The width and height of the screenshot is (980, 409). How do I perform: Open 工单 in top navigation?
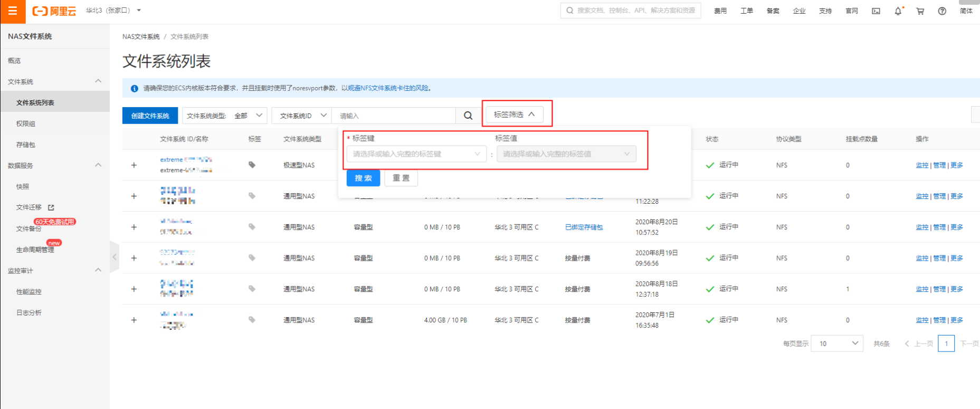[x=747, y=11]
